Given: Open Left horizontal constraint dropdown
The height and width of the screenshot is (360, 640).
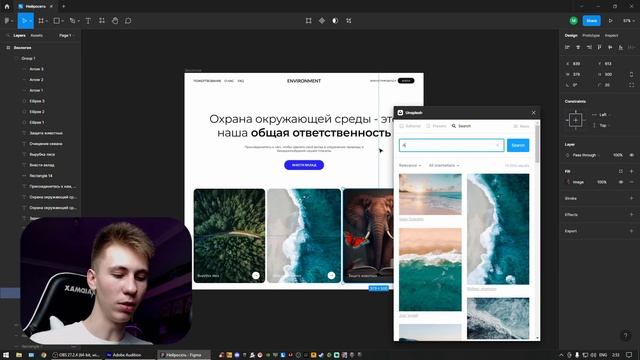Looking at the screenshot, I should (x=601, y=115).
